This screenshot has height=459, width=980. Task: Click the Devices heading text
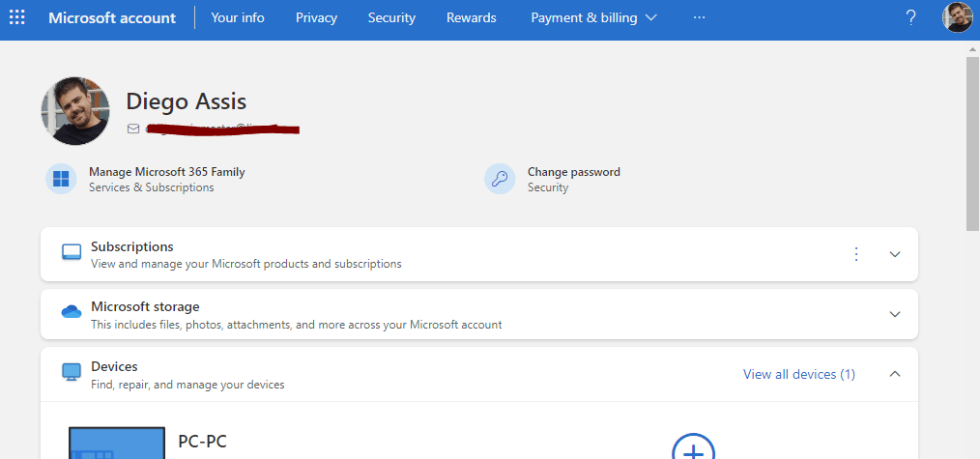tap(114, 366)
